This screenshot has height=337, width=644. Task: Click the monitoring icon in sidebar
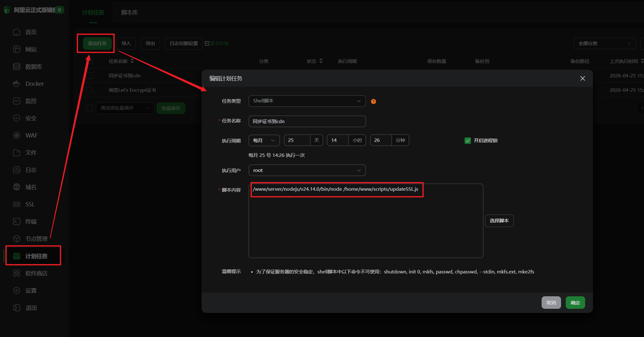17,101
